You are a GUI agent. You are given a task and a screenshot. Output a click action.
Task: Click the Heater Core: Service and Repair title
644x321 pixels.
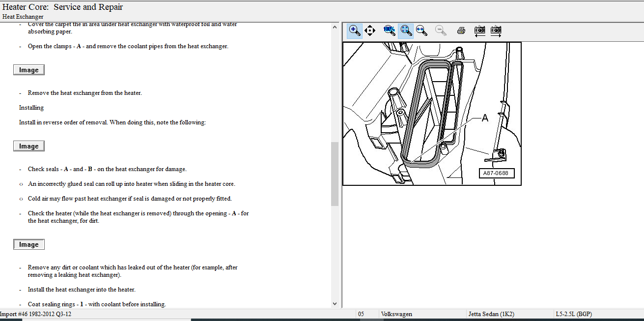[x=63, y=7]
